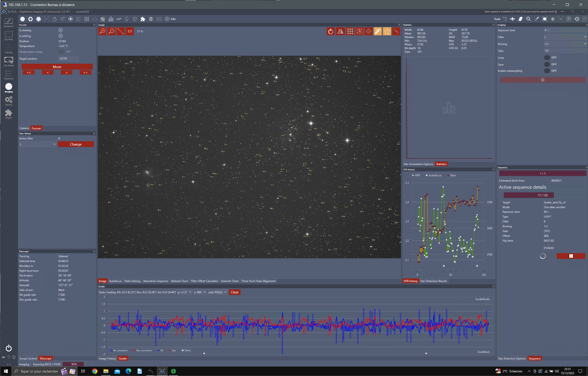Click the focuser large step outward >> button

tap(86, 72)
